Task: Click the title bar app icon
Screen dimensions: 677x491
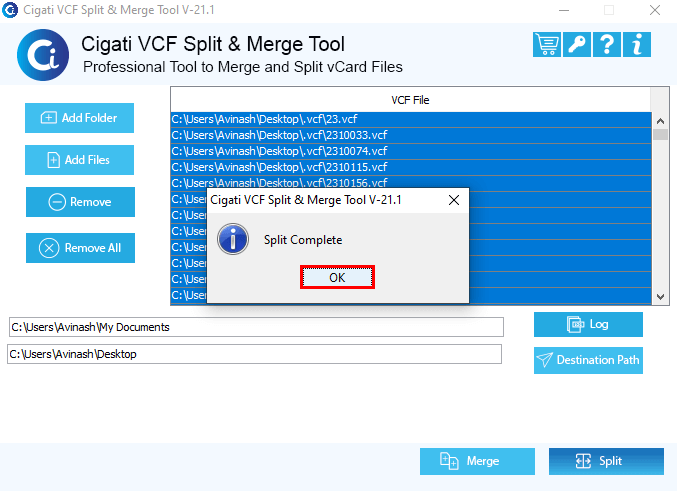Action: pyautogui.click(x=9, y=10)
